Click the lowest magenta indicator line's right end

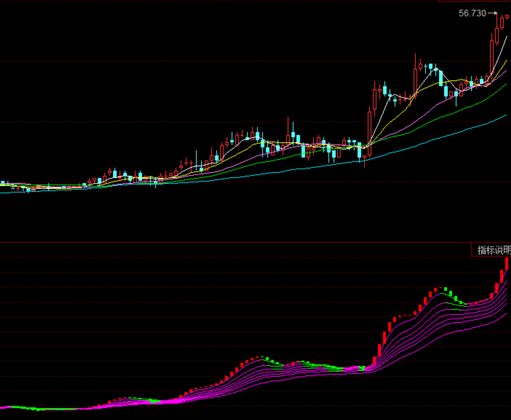point(506,314)
